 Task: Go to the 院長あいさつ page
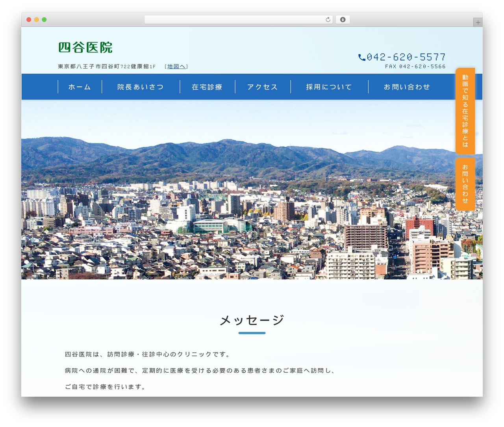click(141, 87)
